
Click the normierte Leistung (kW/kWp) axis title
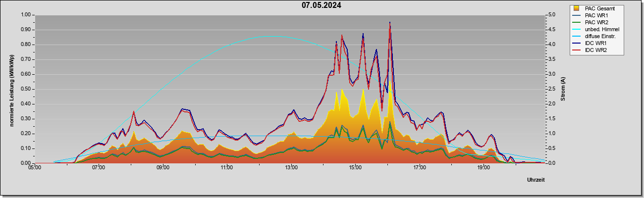(11, 89)
